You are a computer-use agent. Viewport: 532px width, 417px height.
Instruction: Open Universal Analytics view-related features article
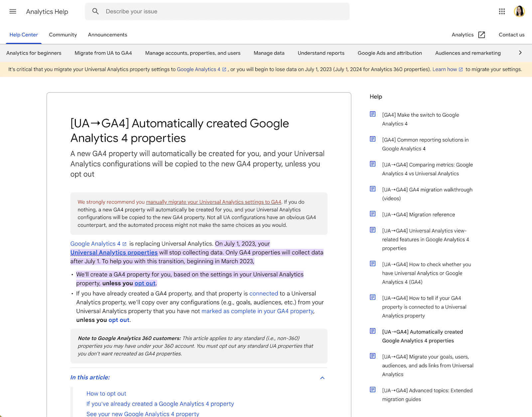(426, 239)
